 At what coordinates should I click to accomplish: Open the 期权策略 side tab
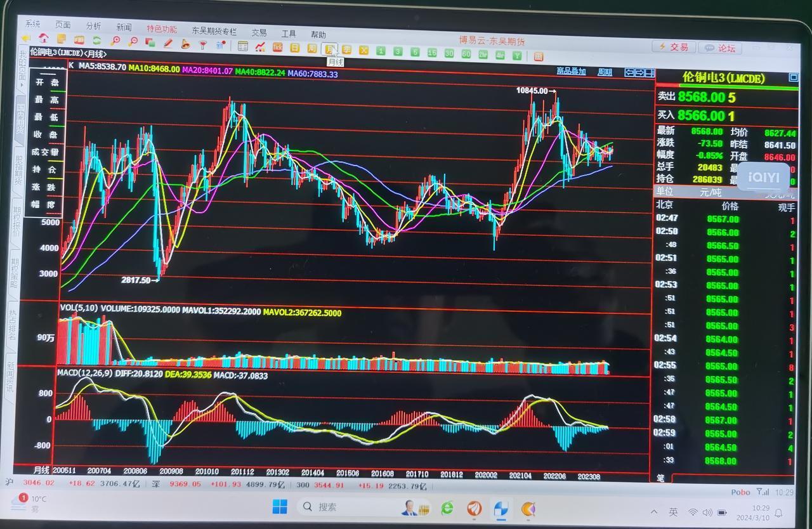tap(15, 272)
